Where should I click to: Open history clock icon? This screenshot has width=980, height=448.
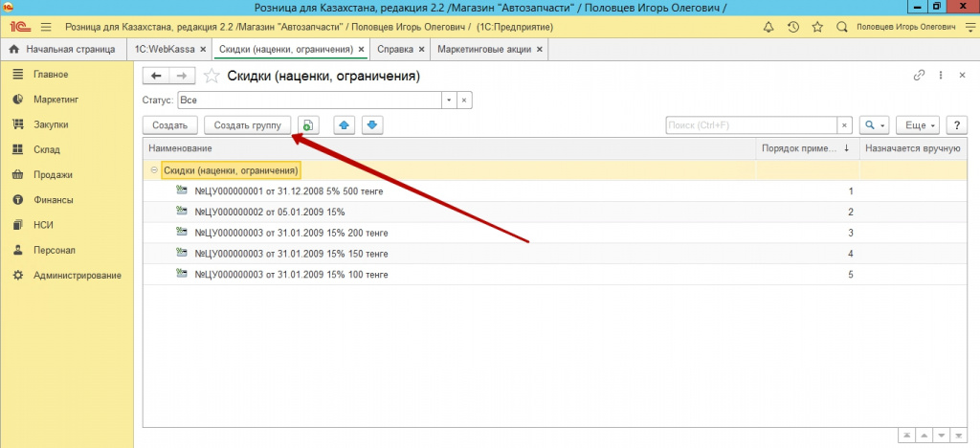coord(793,28)
